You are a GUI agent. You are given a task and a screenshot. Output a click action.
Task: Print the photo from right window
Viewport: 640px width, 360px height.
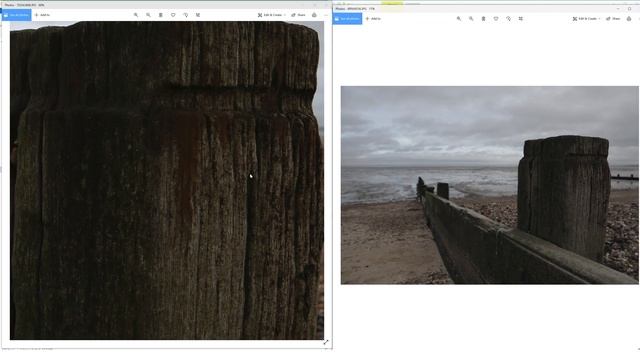pos(629,19)
